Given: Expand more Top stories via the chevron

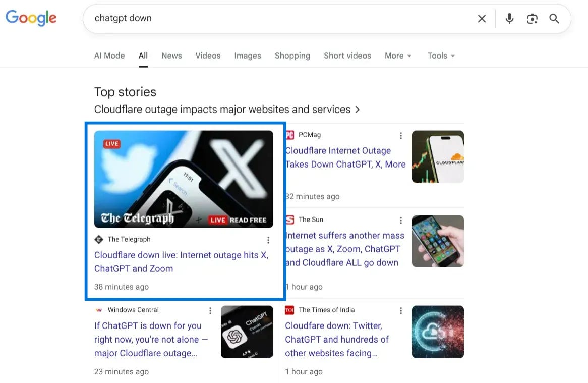Looking at the screenshot, I should 358,109.
